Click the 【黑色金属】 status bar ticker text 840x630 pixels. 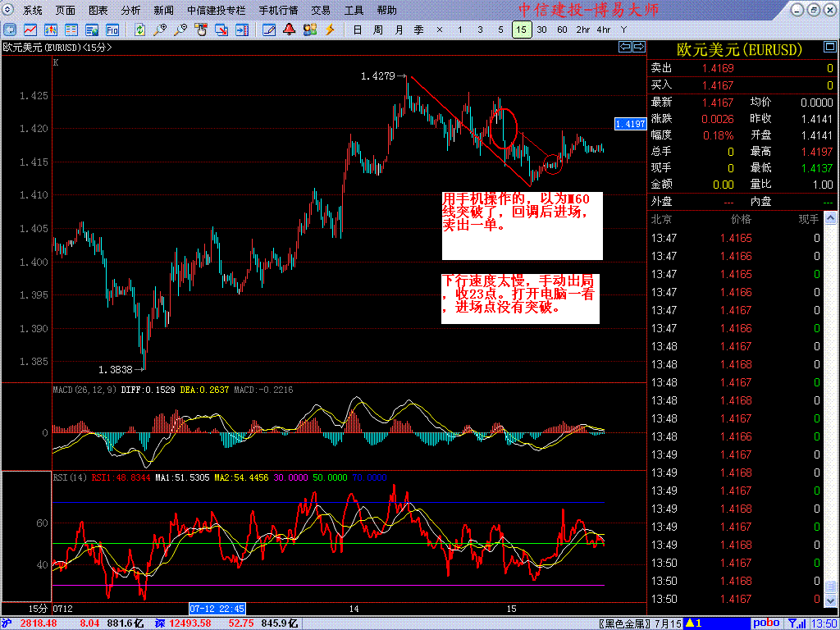click(x=625, y=623)
